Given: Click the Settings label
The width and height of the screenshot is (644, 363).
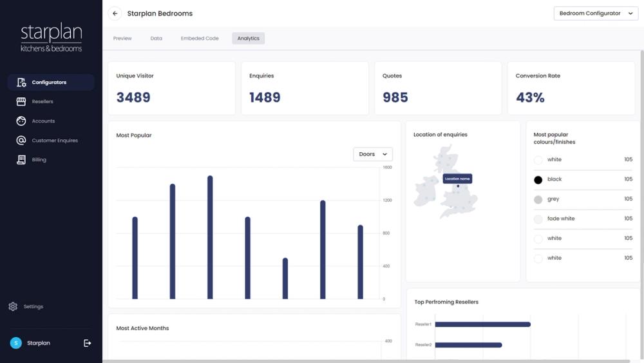Looking at the screenshot, I should [x=33, y=307].
